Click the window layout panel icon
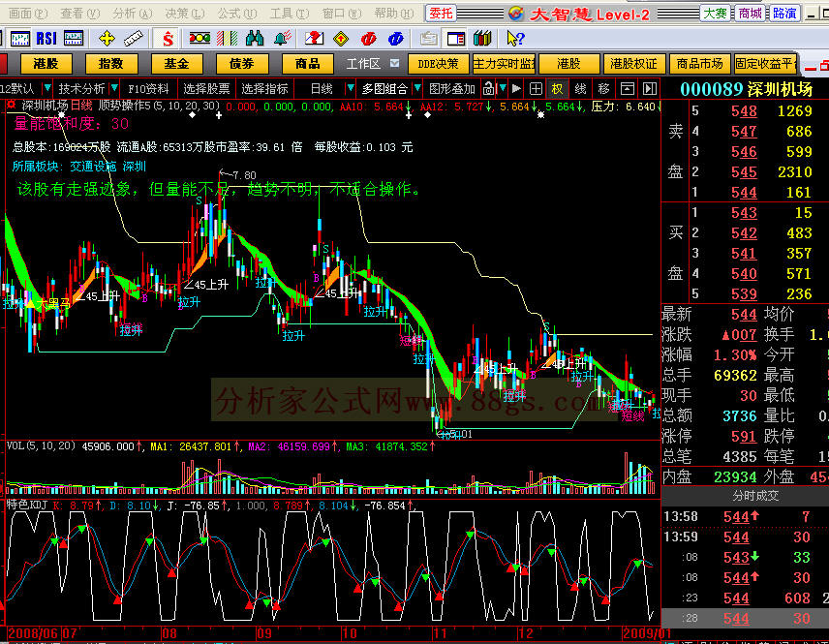 (456, 38)
